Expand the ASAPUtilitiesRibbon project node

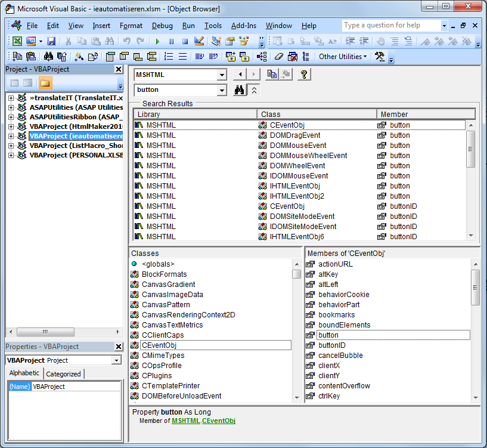click(x=11, y=117)
